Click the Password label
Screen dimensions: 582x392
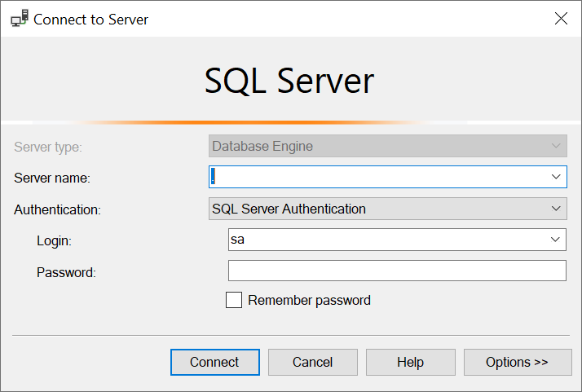click(66, 272)
